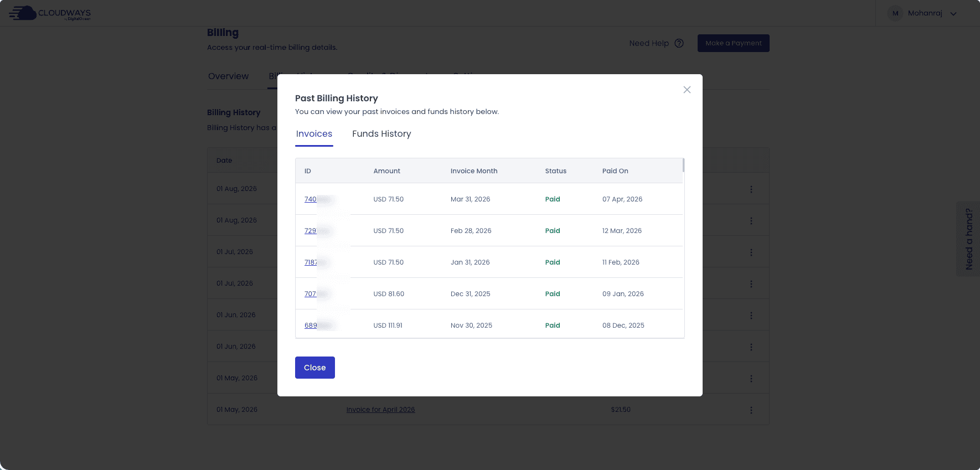
Task: Click the Cloudways logo
Action: 50,13
